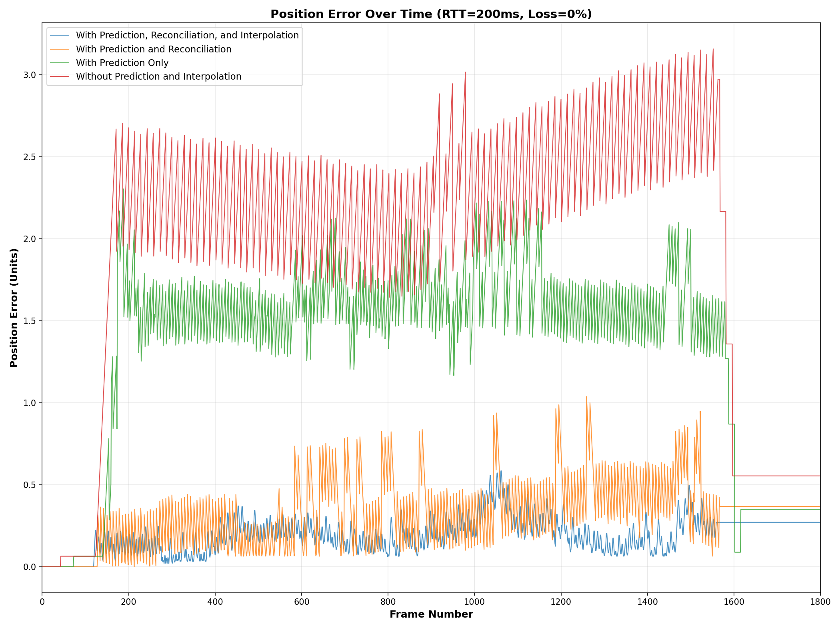Image resolution: width=840 pixels, height=630 pixels.
Task: Click x-axis tick label 800
Action: pyautogui.click(x=388, y=601)
